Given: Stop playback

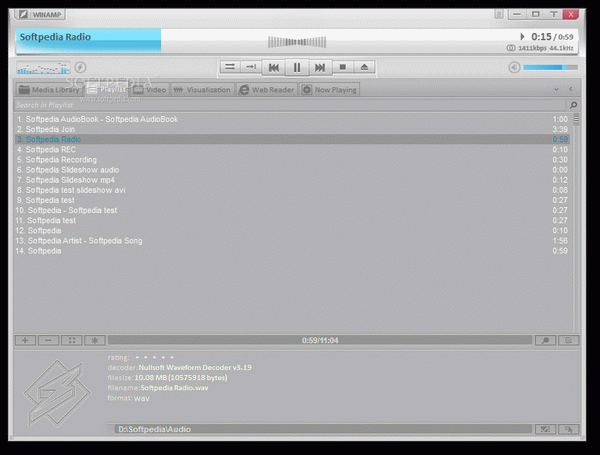Looking at the screenshot, I should [343, 67].
